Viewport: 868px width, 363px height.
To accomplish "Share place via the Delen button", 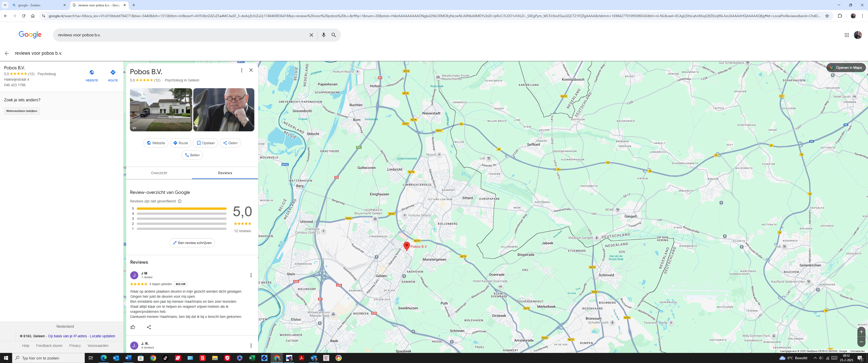I will point(230,143).
